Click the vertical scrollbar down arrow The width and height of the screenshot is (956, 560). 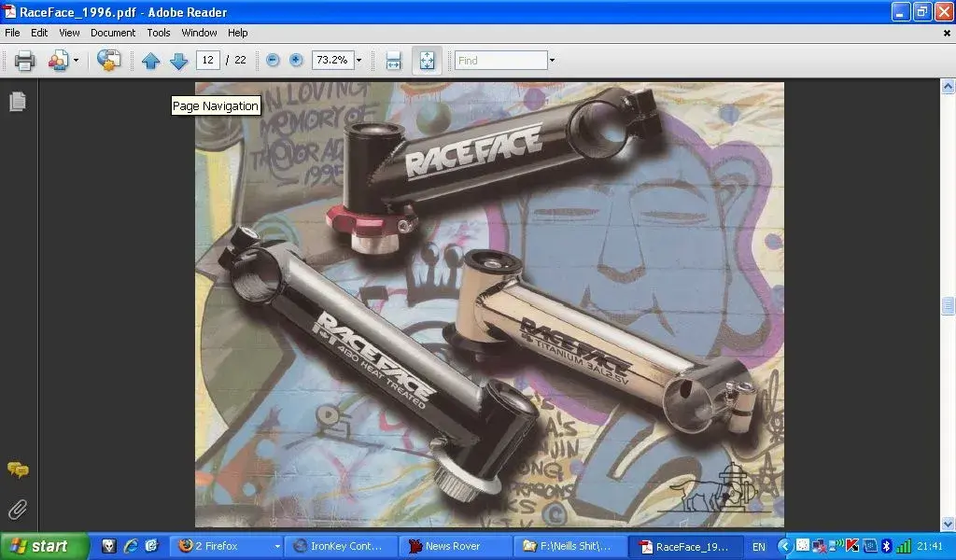pyautogui.click(x=948, y=524)
